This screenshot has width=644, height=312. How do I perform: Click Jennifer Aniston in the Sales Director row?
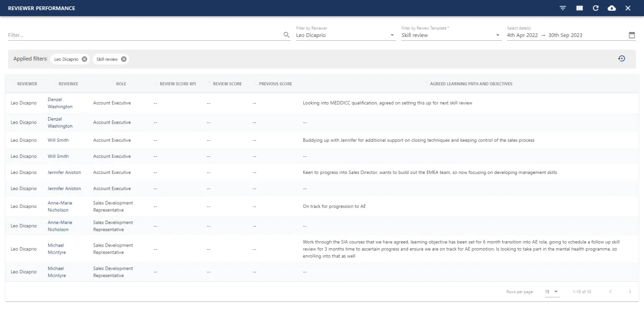[64, 172]
